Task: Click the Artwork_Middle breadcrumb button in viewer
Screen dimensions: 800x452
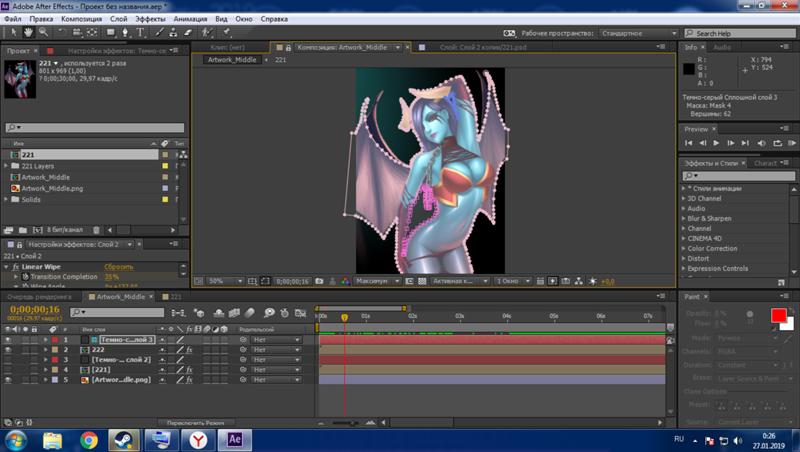Action: click(x=232, y=60)
